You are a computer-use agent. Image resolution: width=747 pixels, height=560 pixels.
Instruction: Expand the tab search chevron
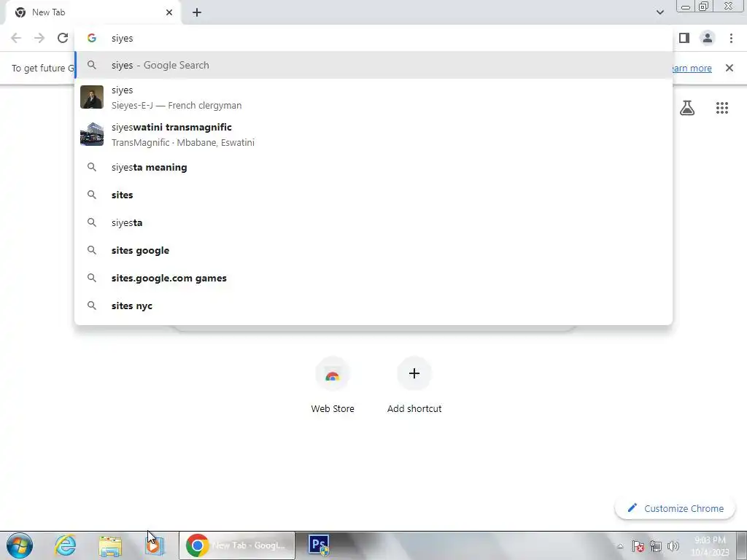(x=659, y=12)
